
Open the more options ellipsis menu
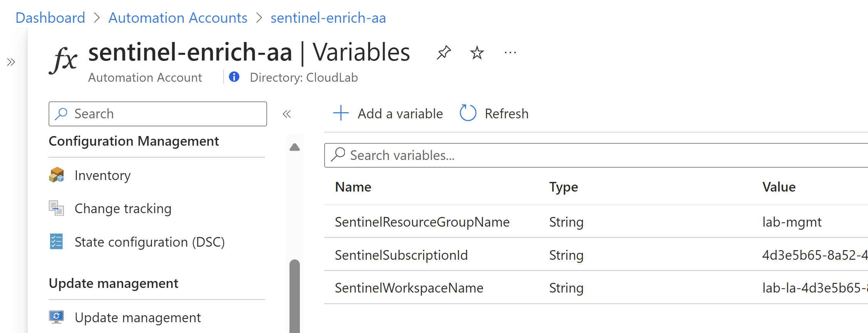(510, 52)
